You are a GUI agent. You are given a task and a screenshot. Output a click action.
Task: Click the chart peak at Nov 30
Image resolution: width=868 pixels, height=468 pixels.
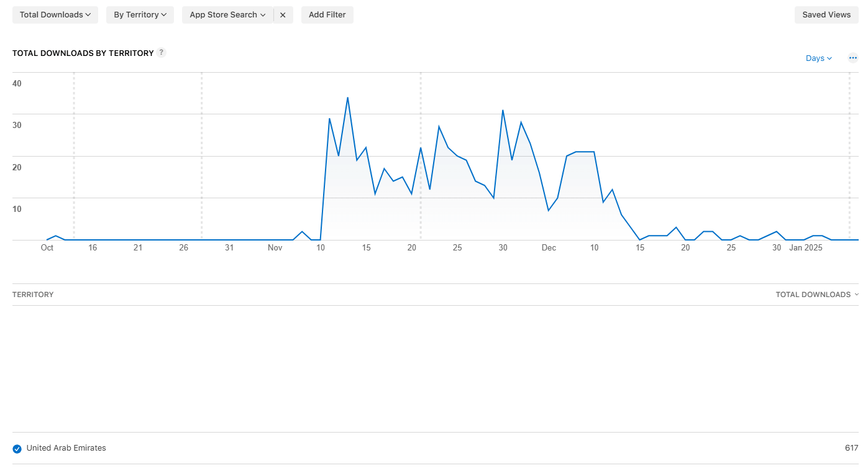pos(503,110)
